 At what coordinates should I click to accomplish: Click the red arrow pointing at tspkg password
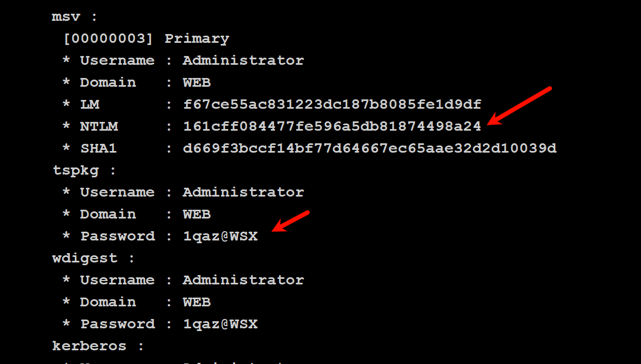[291, 221]
